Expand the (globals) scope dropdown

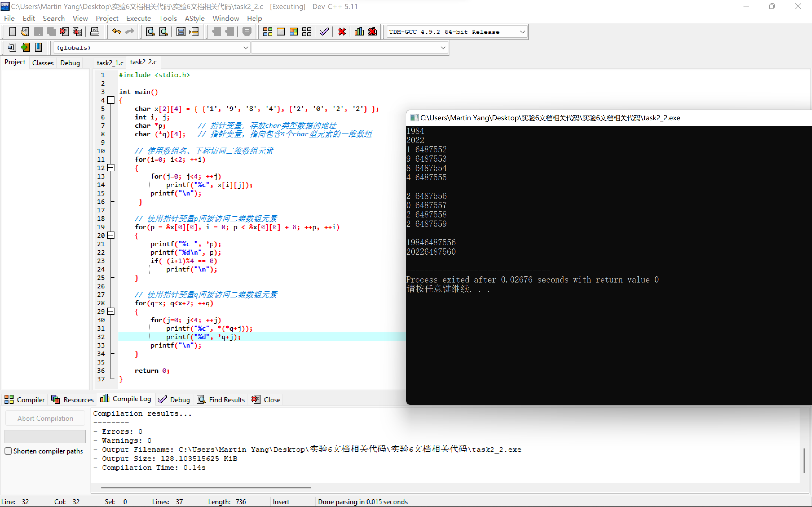pos(245,48)
